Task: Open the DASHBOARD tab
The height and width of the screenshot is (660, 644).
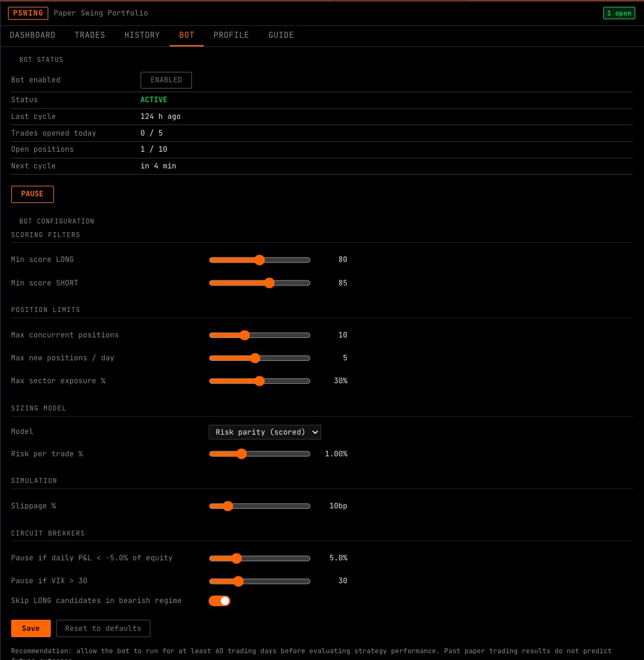Action: [x=32, y=35]
